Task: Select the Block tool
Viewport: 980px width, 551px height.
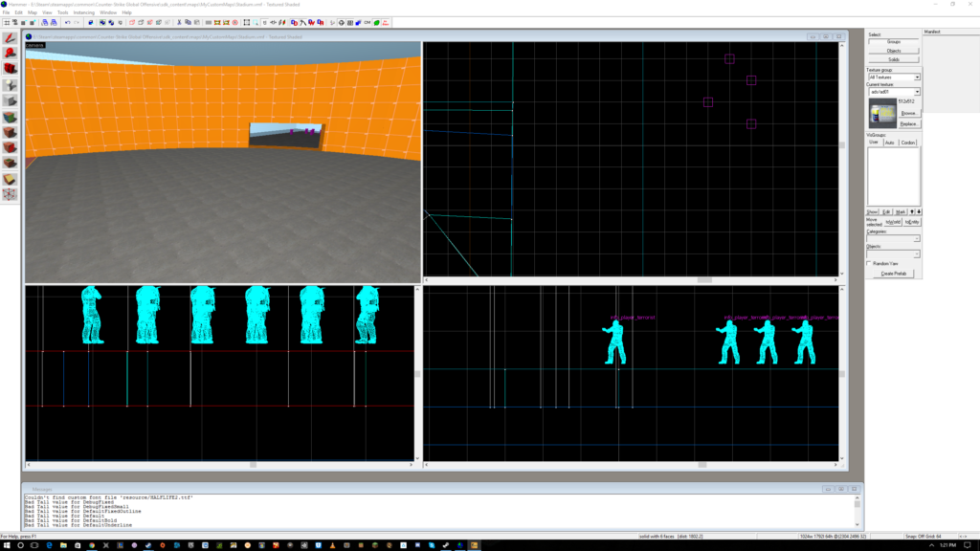Action: (10, 100)
